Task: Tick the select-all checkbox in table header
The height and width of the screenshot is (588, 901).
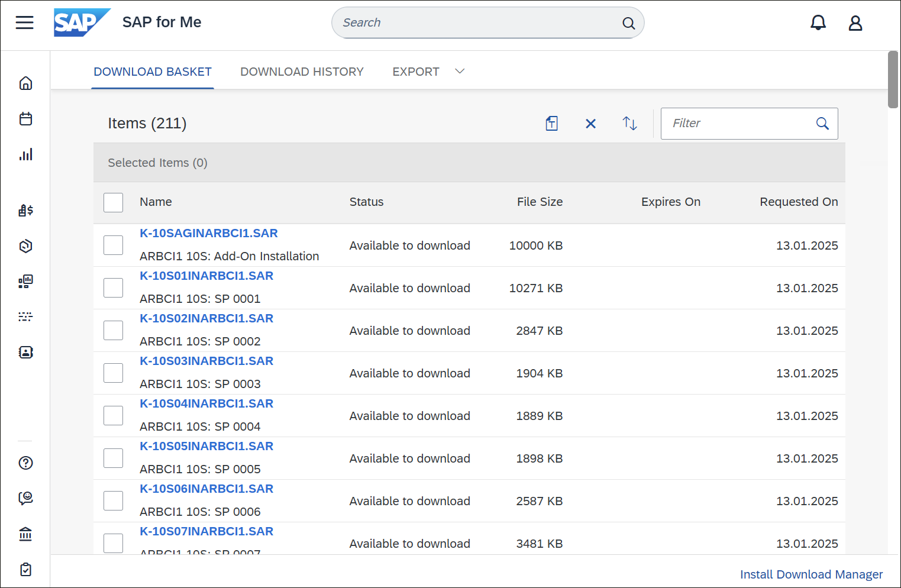Action: click(113, 202)
